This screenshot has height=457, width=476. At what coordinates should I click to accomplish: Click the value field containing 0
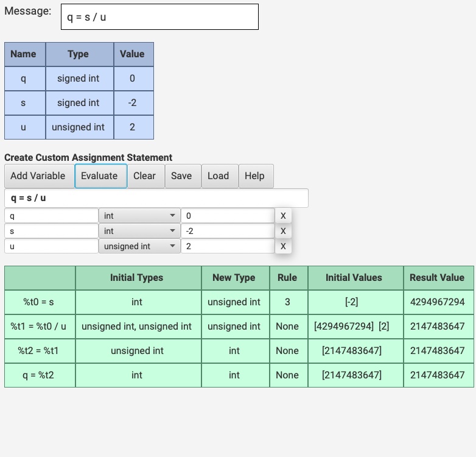click(228, 216)
